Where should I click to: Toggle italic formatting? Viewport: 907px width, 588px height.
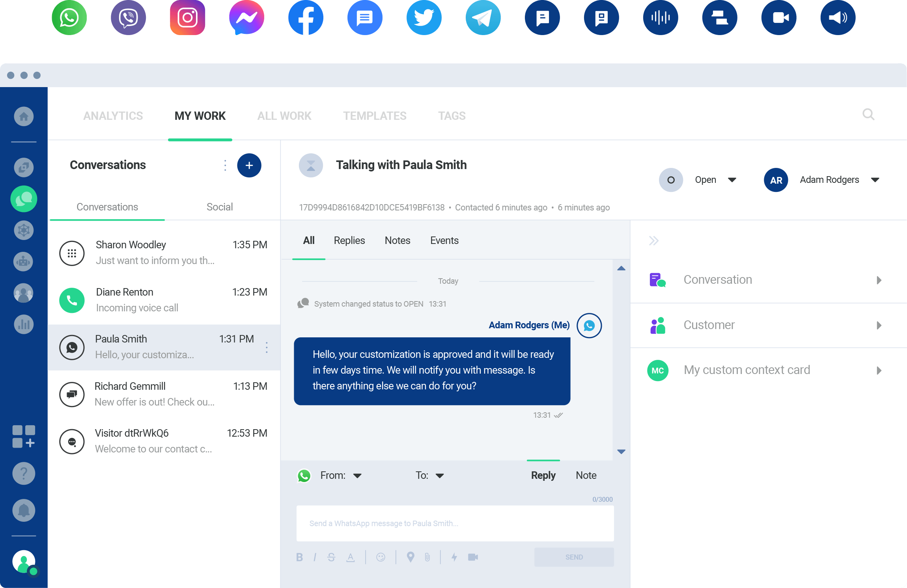[315, 557]
